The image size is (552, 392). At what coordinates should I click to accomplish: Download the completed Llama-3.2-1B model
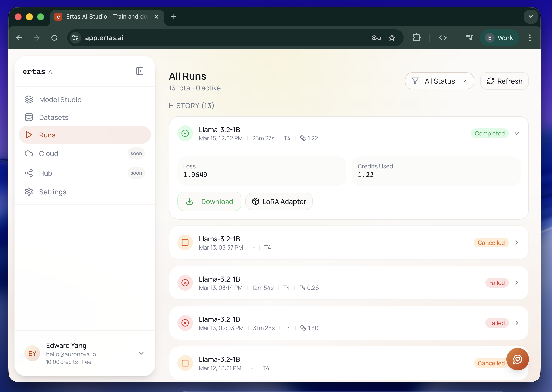click(209, 201)
